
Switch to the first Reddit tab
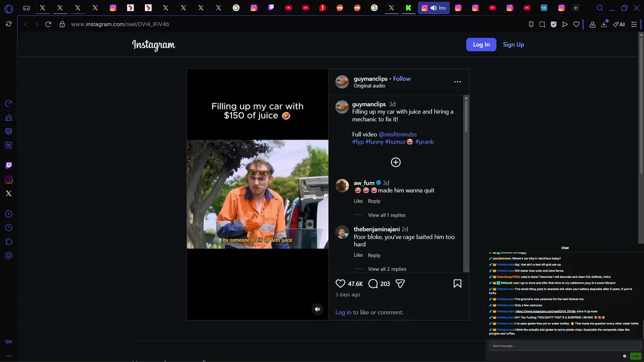click(x=340, y=8)
